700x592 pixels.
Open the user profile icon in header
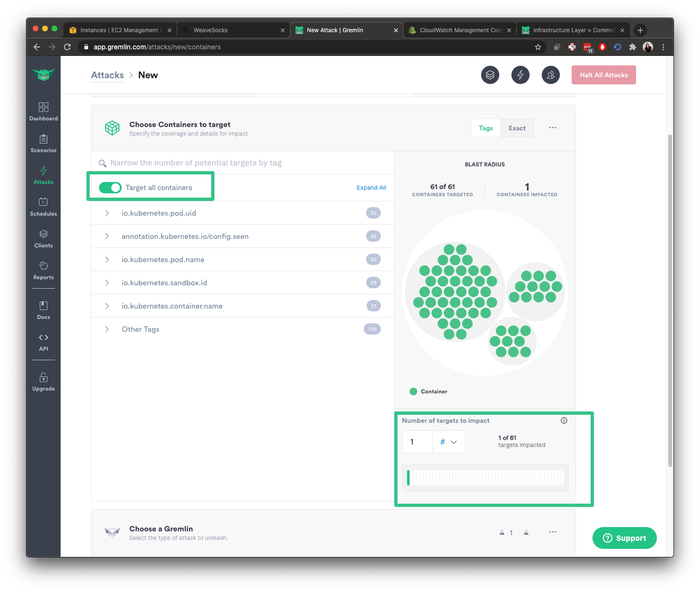pos(551,75)
